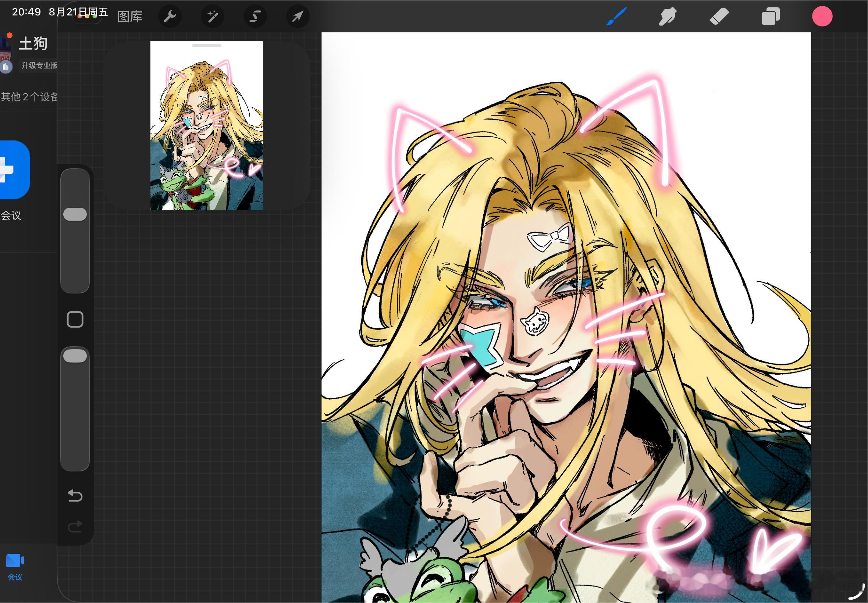The image size is (868, 603).
Task: Click the reference window grab handle
Action: point(207,46)
